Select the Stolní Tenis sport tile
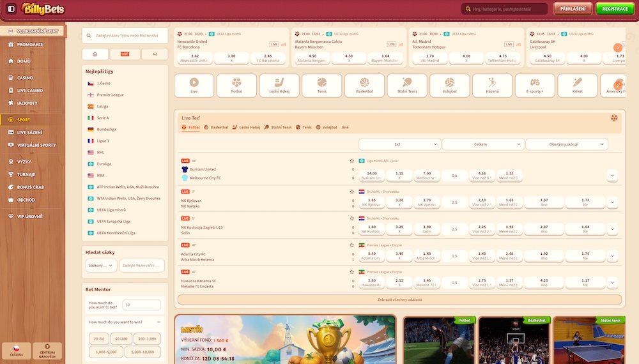 pyautogui.click(x=407, y=86)
